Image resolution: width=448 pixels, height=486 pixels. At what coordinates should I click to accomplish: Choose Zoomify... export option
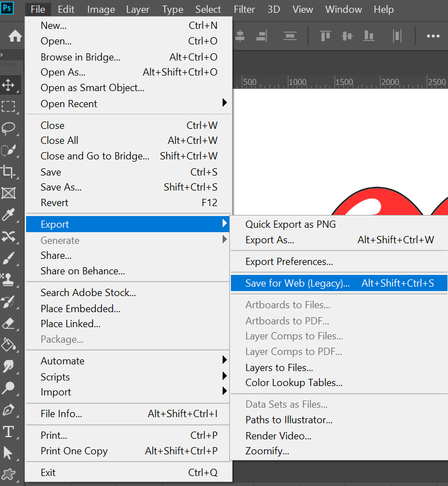339,451
